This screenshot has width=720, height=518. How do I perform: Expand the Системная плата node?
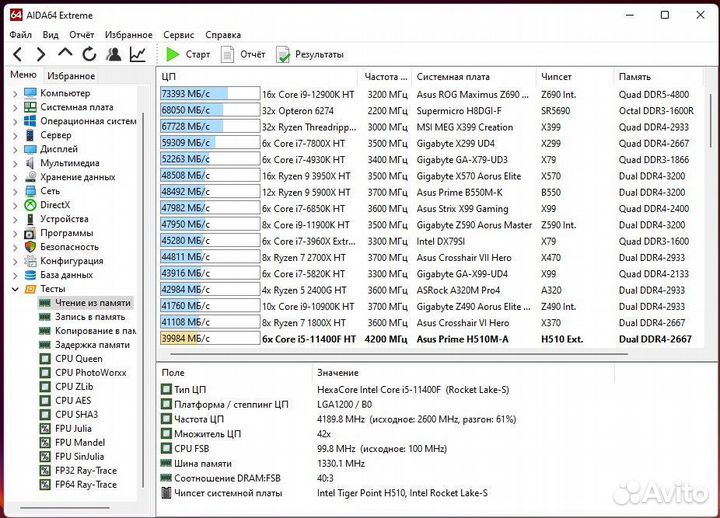pos(15,107)
